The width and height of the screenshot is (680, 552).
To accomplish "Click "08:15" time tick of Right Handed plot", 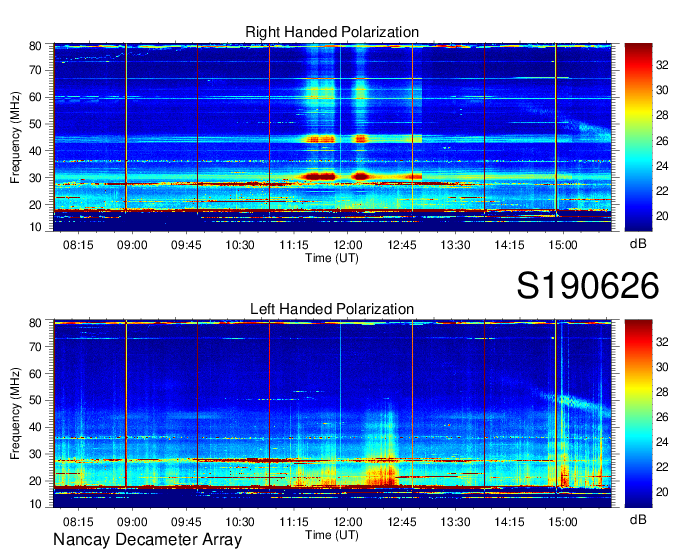I will [78, 245].
